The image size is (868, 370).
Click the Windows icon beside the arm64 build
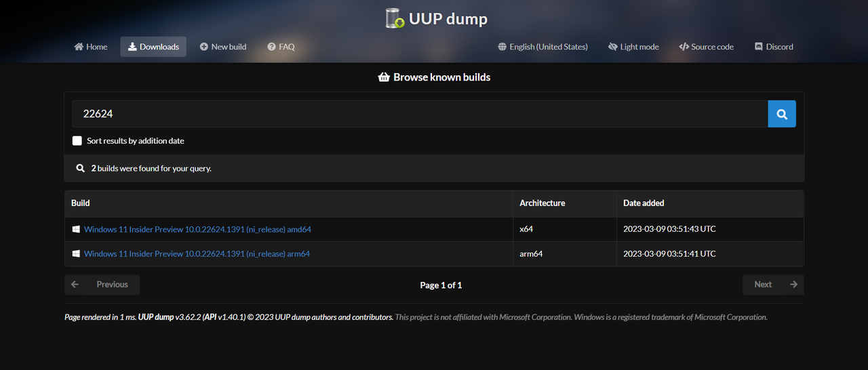[77, 253]
